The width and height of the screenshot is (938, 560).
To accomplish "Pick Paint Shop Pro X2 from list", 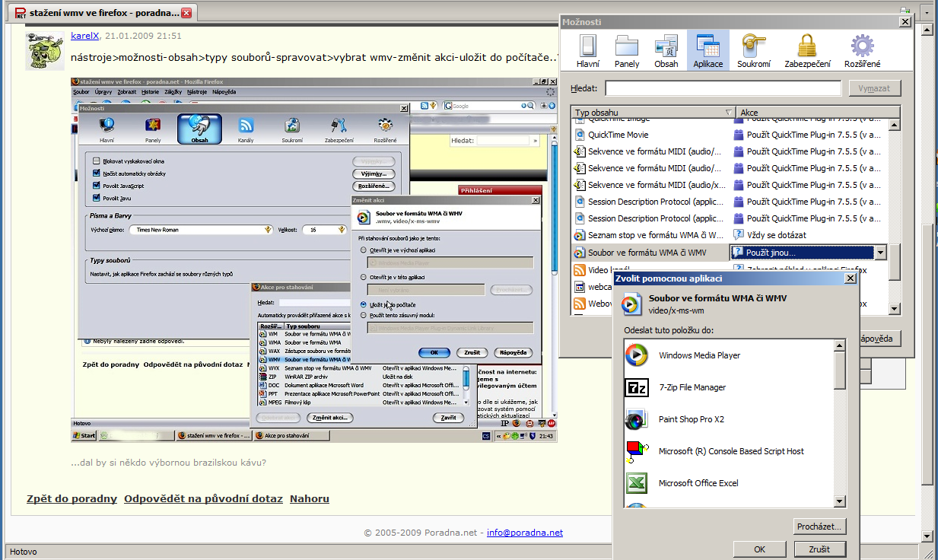I will pos(691,419).
